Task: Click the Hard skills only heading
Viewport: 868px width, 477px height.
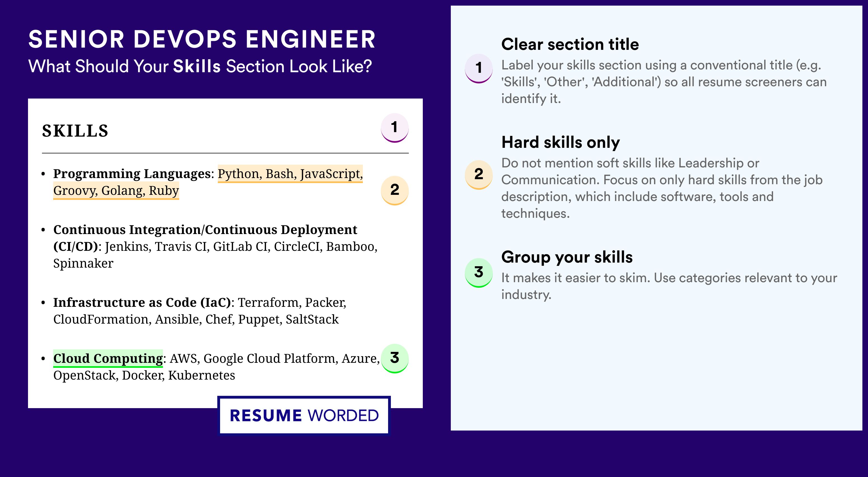Action: click(560, 142)
